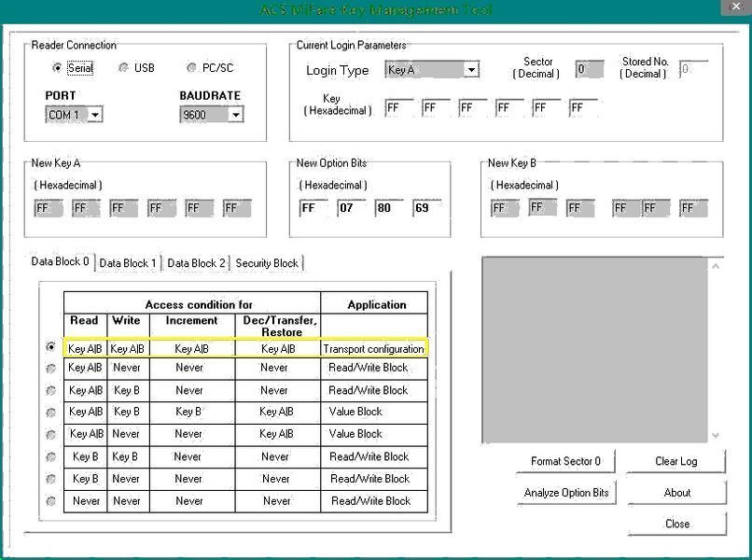Screen dimensions: 752x560
Task: Click the New Option Bits 69 field
Action: tap(426, 208)
